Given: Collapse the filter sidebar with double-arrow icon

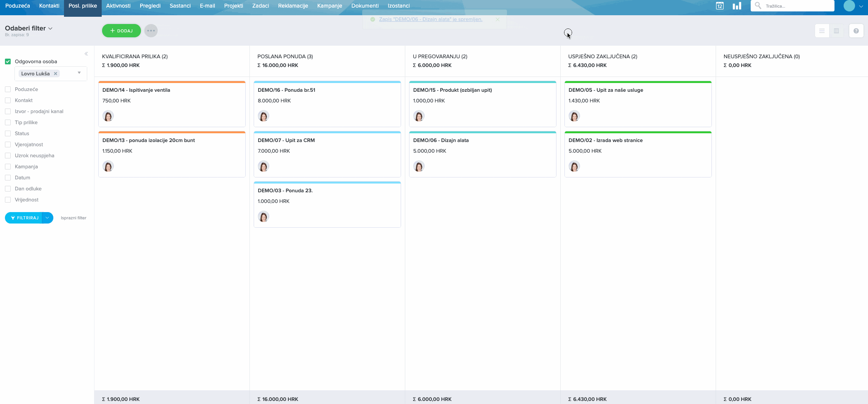Looking at the screenshot, I should [x=86, y=54].
